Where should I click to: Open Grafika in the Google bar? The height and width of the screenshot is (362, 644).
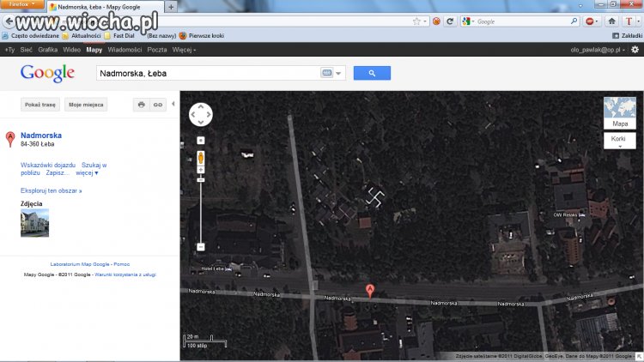click(x=47, y=50)
